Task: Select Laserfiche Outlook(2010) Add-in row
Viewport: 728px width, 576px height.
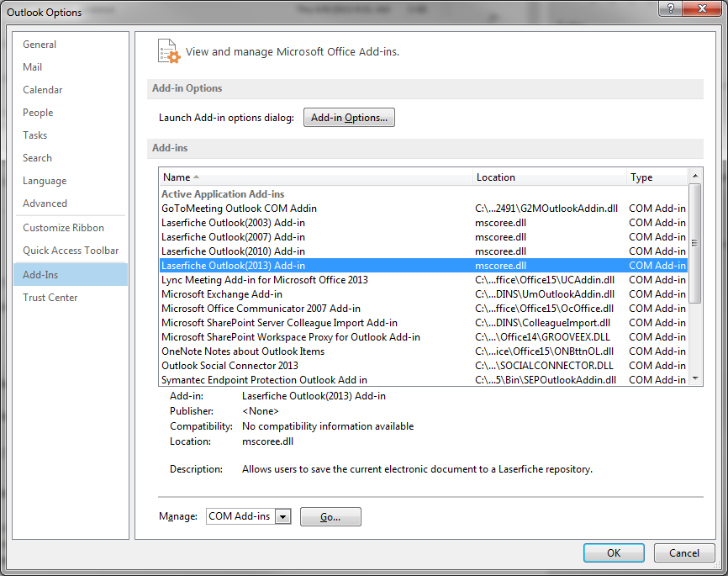Action: point(424,251)
